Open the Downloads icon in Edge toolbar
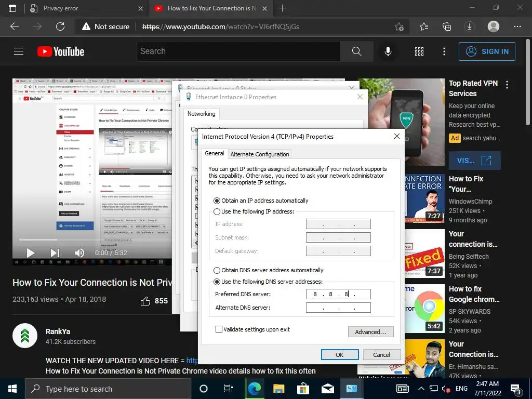 [x=470, y=26]
